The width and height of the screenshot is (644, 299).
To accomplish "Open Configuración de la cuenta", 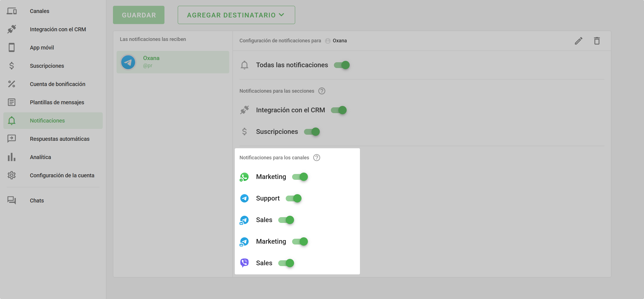I will click(x=53, y=175).
